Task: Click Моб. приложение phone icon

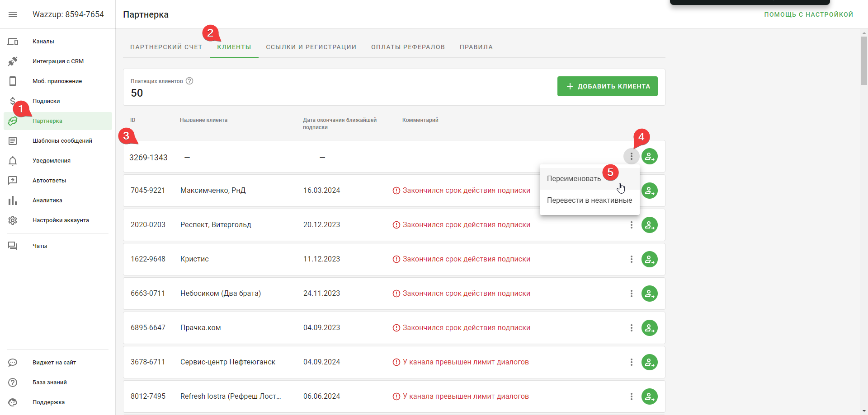Action: coord(13,81)
